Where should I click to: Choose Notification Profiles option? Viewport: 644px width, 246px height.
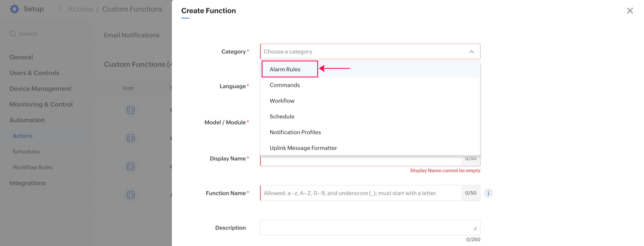tap(295, 132)
